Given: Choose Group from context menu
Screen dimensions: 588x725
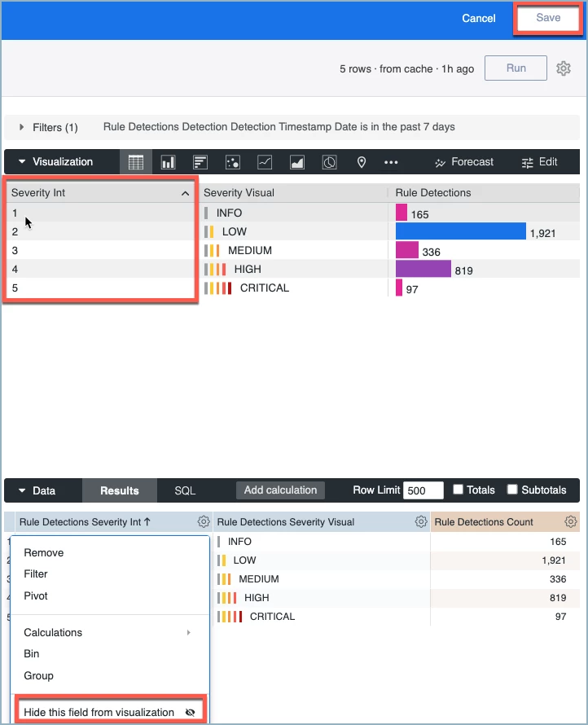Looking at the screenshot, I should pyautogui.click(x=38, y=675).
